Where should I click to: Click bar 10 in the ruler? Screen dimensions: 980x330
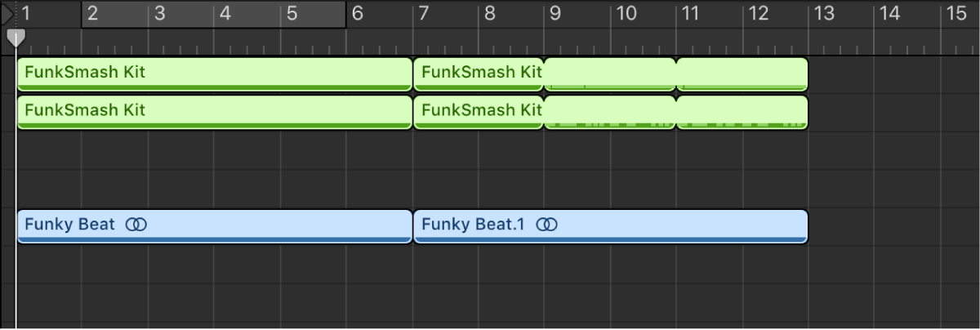point(626,14)
